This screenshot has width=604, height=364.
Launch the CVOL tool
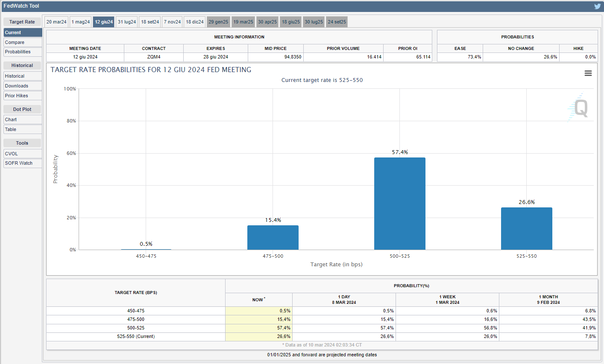click(23, 154)
